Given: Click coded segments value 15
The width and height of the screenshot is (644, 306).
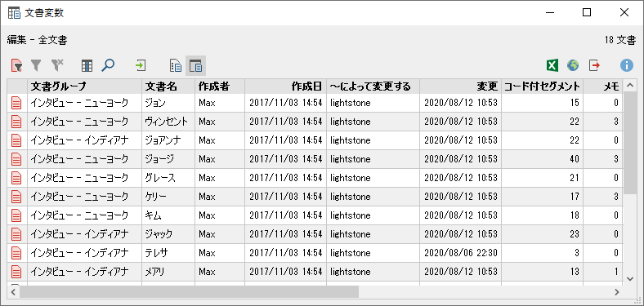Looking at the screenshot, I should coord(542,103).
